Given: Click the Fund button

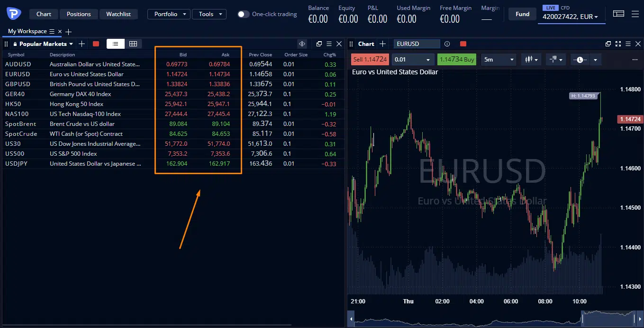Looking at the screenshot, I should pyautogui.click(x=522, y=14).
